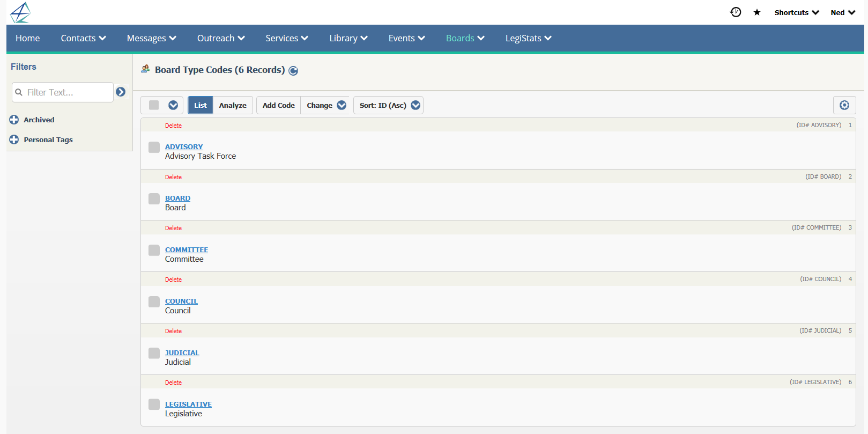Toggle the select-all checkbox in toolbar

[154, 105]
